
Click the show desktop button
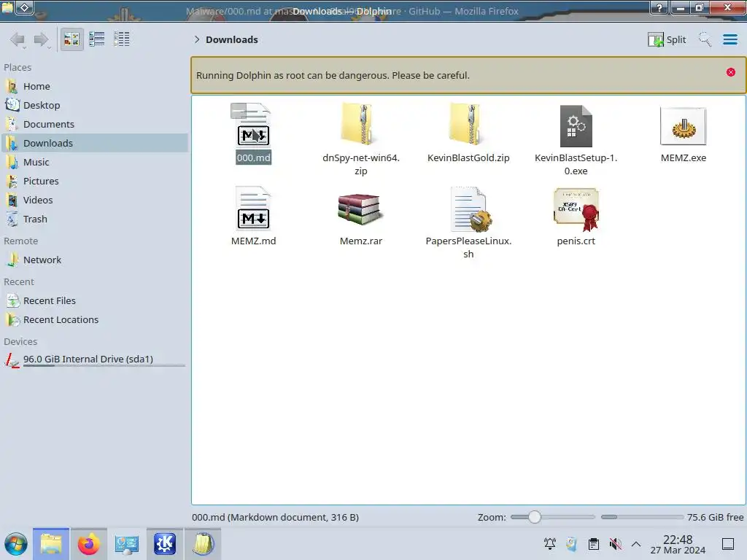tap(728, 544)
